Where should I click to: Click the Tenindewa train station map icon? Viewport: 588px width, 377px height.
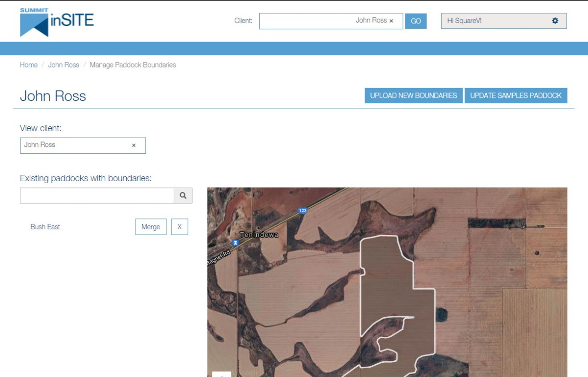click(235, 243)
